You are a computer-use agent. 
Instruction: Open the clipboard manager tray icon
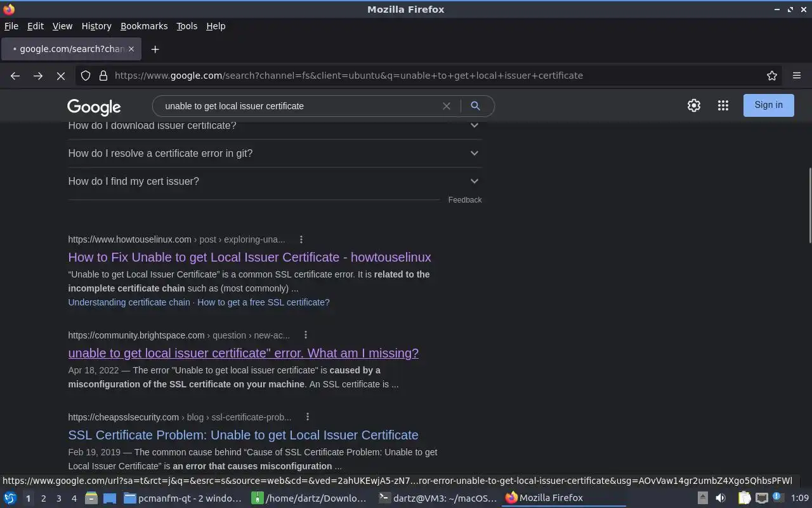tap(744, 498)
